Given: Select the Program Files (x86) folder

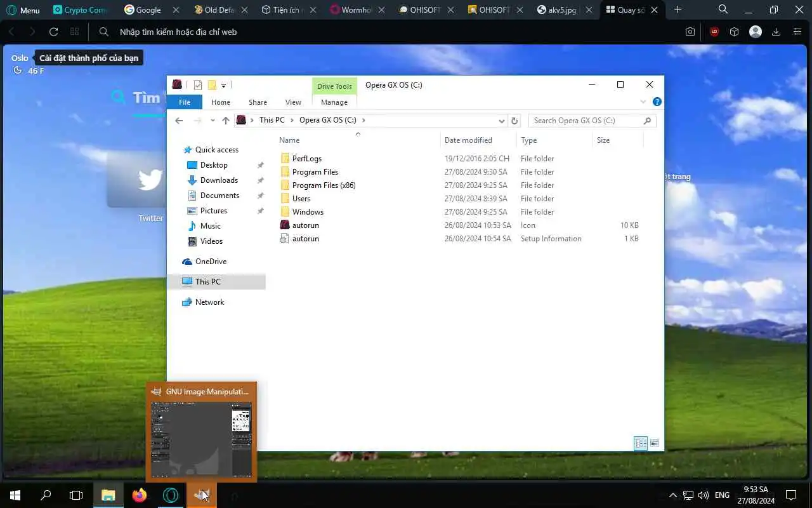Looking at the screenshot, I should coord(324,185).
